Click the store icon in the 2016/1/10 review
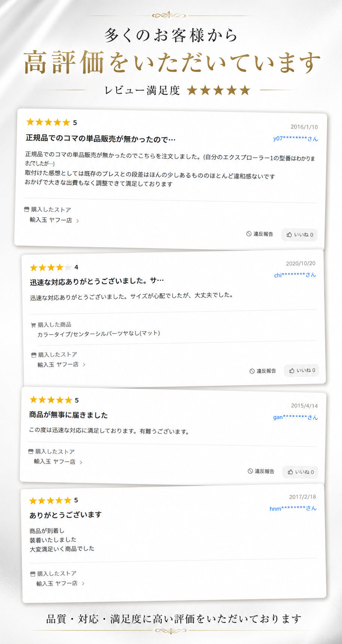This screenshot has width=342, height=644. [x=27, y=210]
